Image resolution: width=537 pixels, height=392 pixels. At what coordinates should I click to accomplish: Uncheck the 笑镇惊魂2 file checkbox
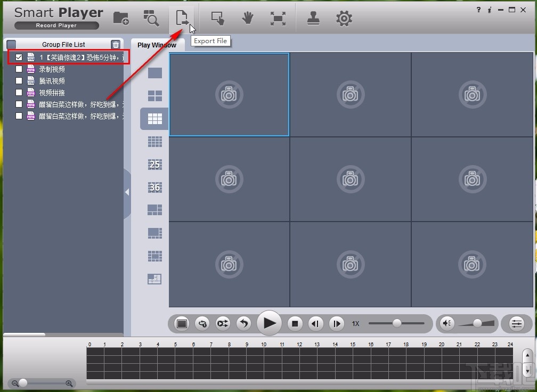[19, 57]
